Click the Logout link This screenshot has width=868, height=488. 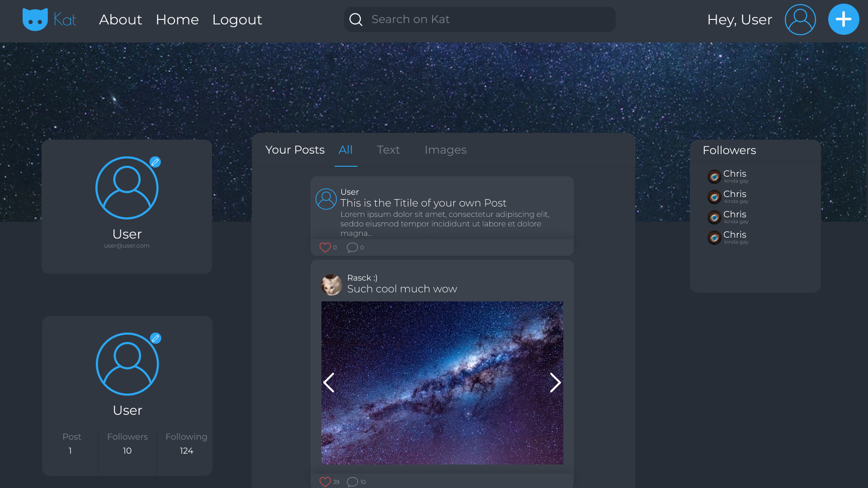[237, 20]
